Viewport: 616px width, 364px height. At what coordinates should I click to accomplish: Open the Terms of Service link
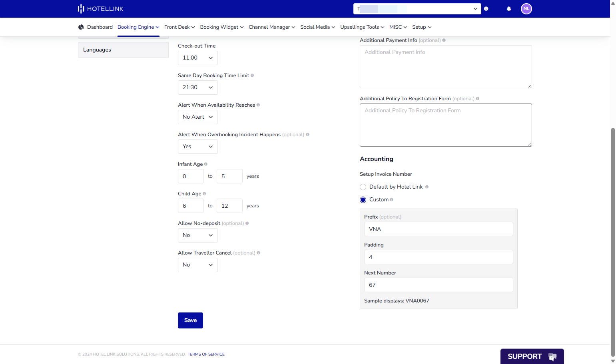click(206, 354)
